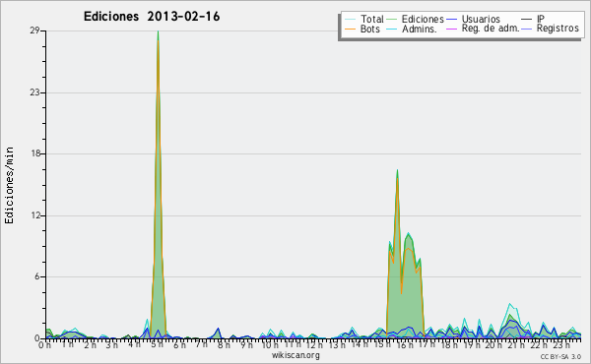Viewport: 591px width, 364px height.
Task: Click the y-axis value 12
Action: [x=34, y=215]
